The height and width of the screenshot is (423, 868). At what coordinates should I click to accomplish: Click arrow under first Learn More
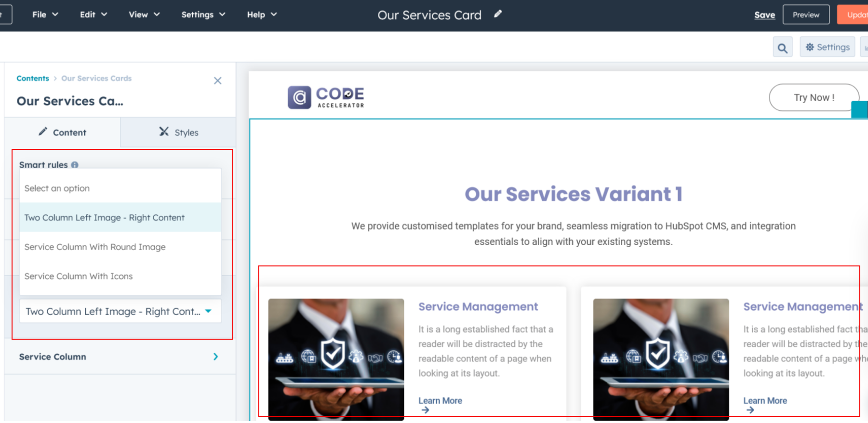pos(425,410)
